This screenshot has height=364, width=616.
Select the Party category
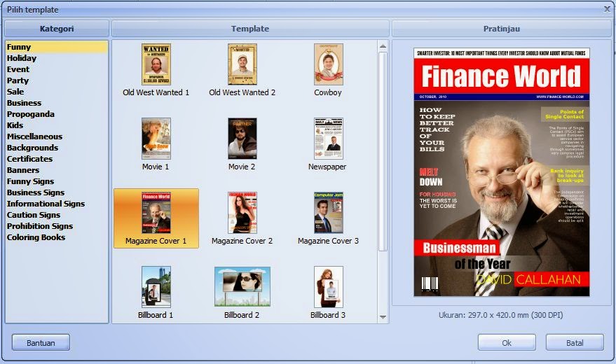point(57,80)
